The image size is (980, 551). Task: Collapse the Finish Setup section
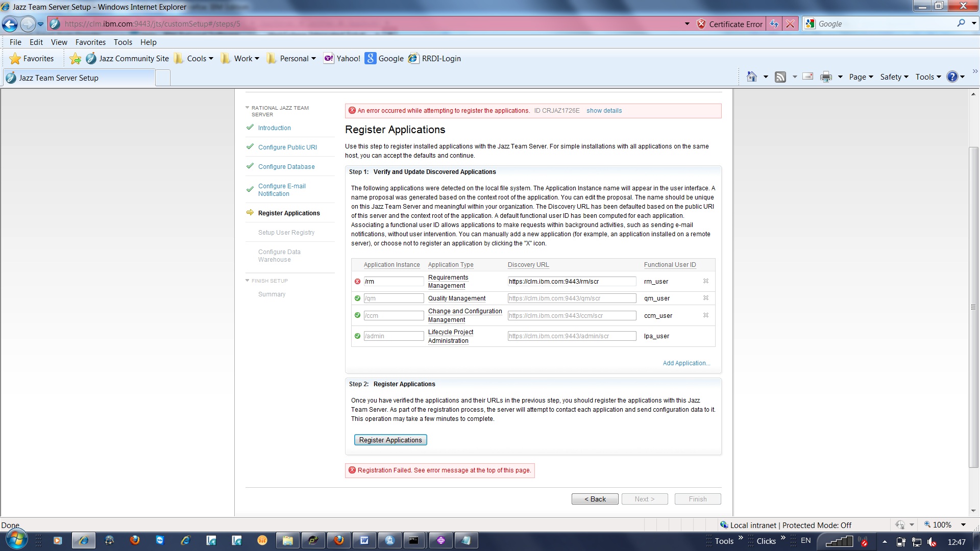tap(248, 281)
